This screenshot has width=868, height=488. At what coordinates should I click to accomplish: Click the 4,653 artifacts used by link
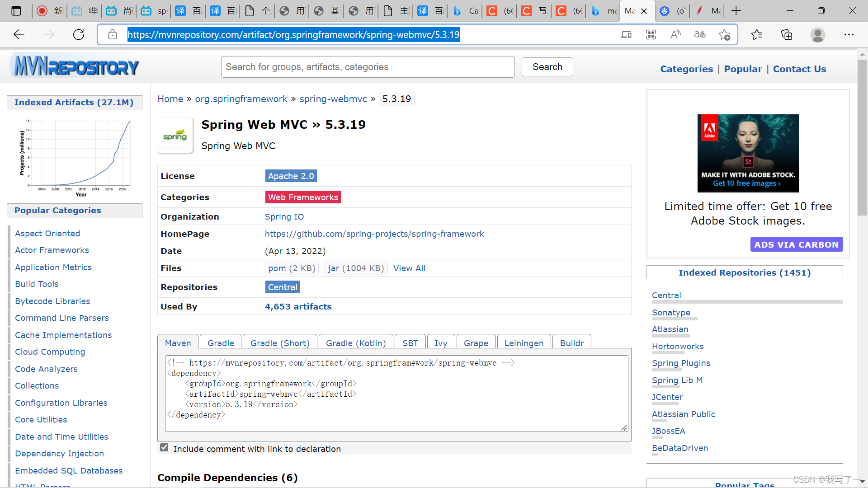click(298, 306)
